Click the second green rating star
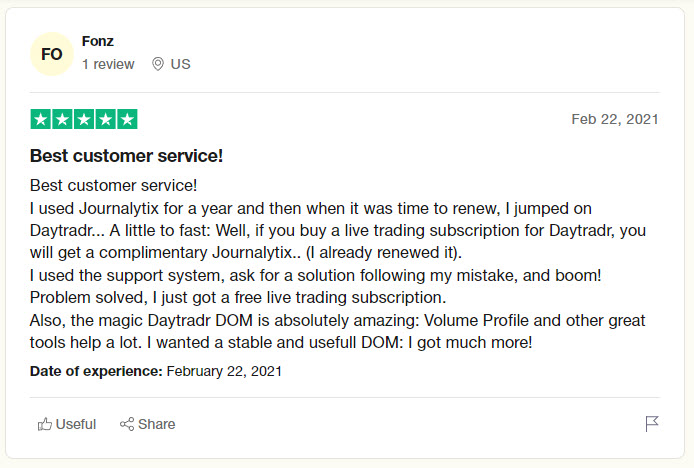The width and height of the screenshot is (694, 468). coord(62,119)
